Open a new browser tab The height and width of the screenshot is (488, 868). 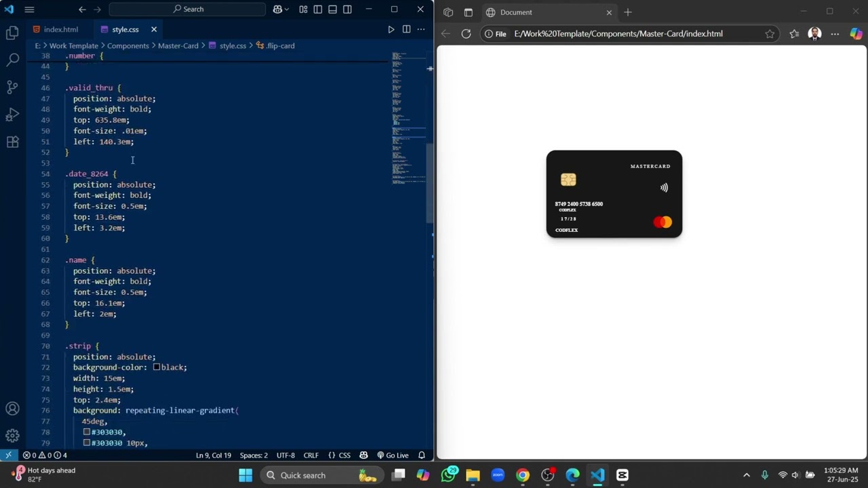[x=628, y=12]
